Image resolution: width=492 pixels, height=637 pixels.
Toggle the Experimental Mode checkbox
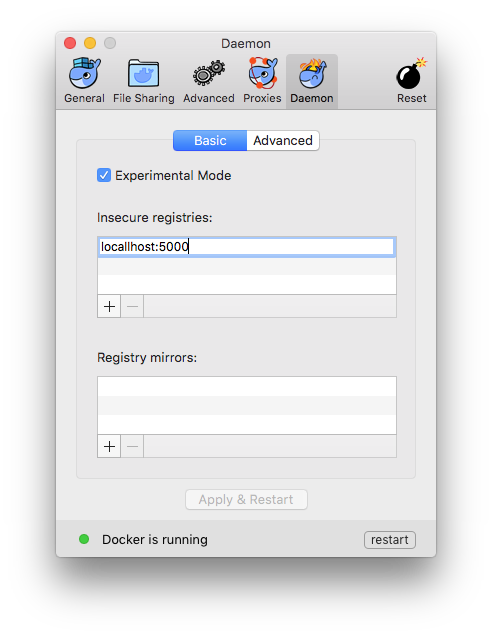pyautogui.click(x=104, y=176)
